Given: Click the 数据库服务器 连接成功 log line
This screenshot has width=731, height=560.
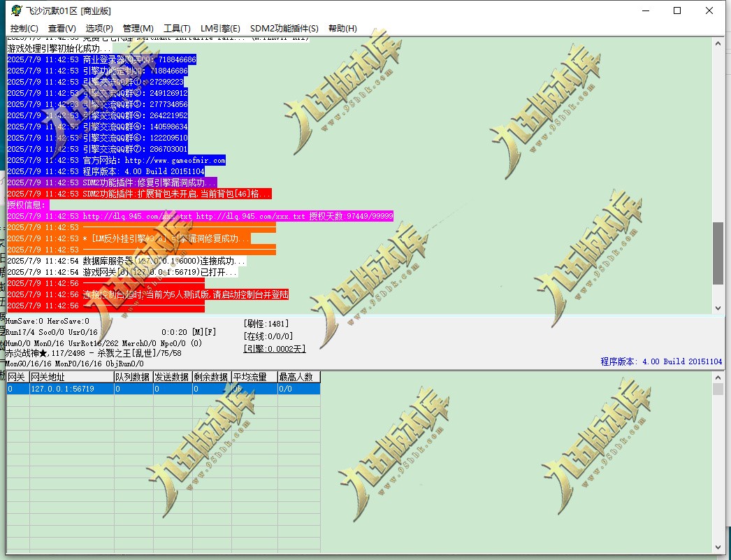Looking at the screenshot, I should [126, 261].
